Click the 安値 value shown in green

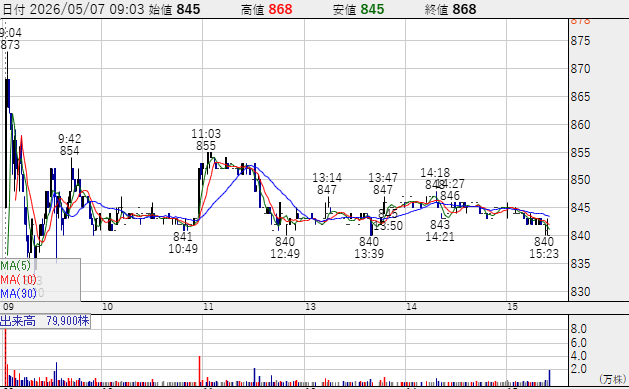click(372, 9)
